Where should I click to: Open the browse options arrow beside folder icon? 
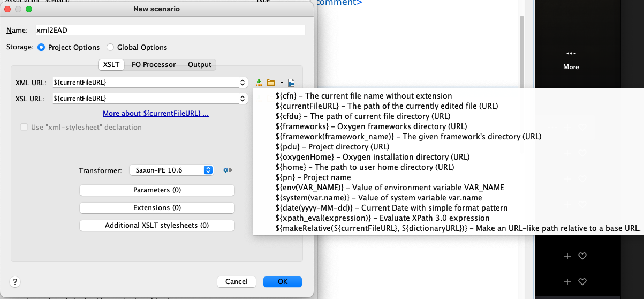[281, 83]
